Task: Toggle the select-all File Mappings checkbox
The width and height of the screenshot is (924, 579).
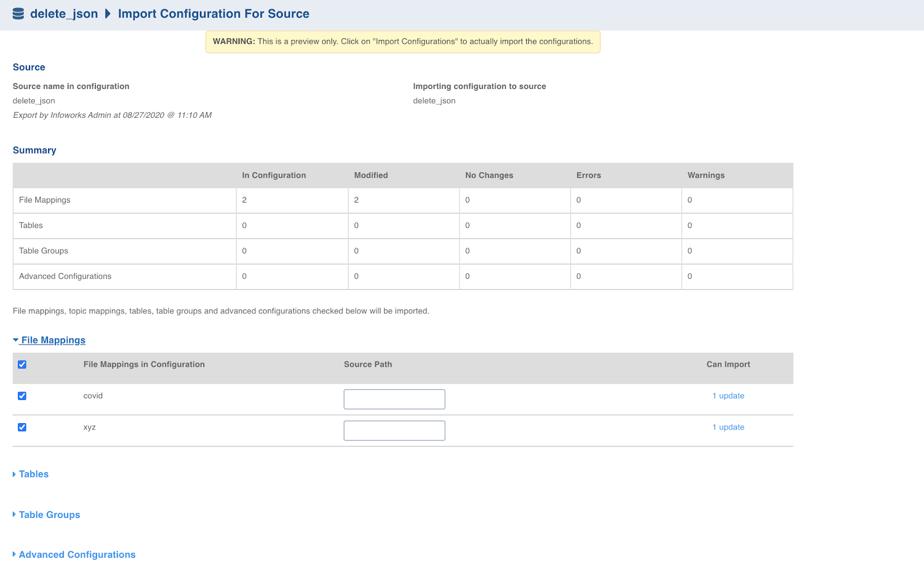Action: [22, 364]
